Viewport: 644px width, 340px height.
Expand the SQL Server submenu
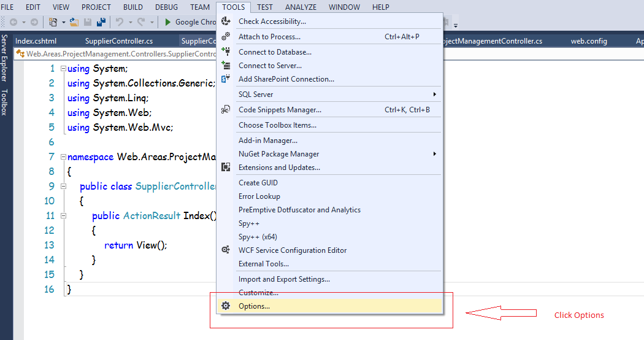pyautogui.click(x=434, y=95)
